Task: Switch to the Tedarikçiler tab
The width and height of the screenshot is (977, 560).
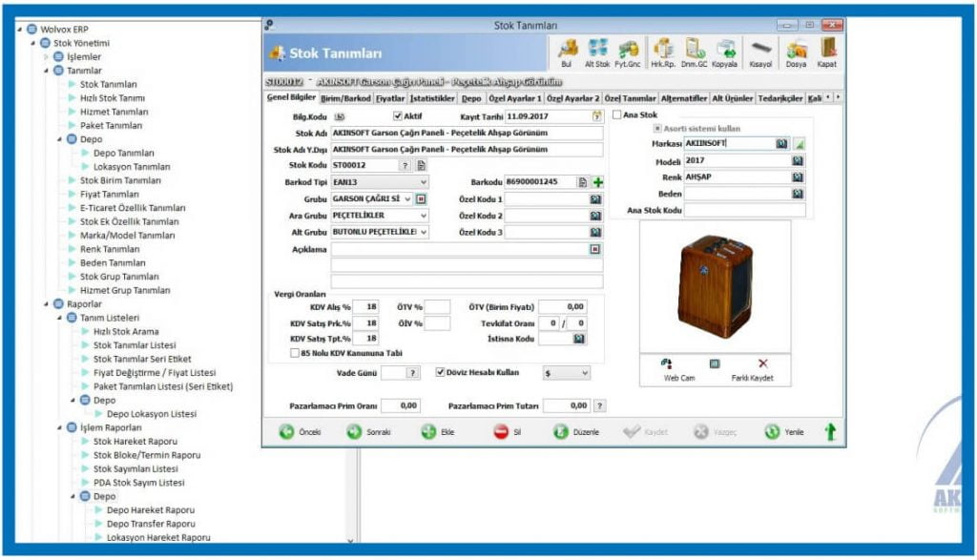Action: 780,98
